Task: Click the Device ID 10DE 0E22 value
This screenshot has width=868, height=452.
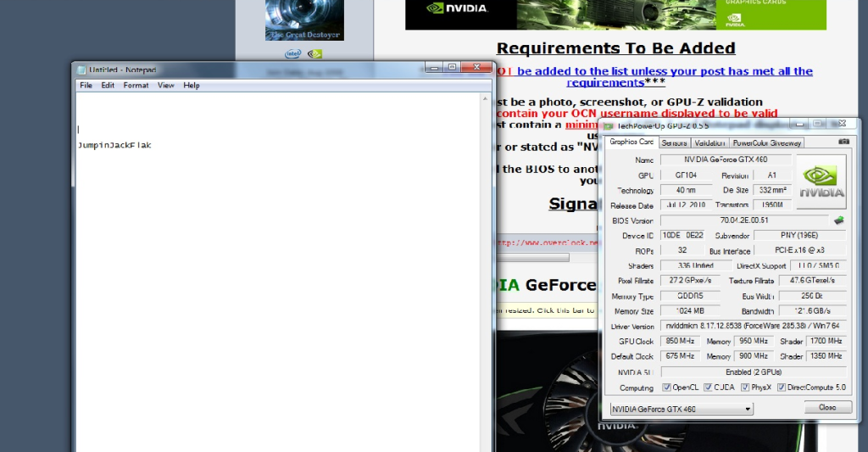Action: point(682,236)
